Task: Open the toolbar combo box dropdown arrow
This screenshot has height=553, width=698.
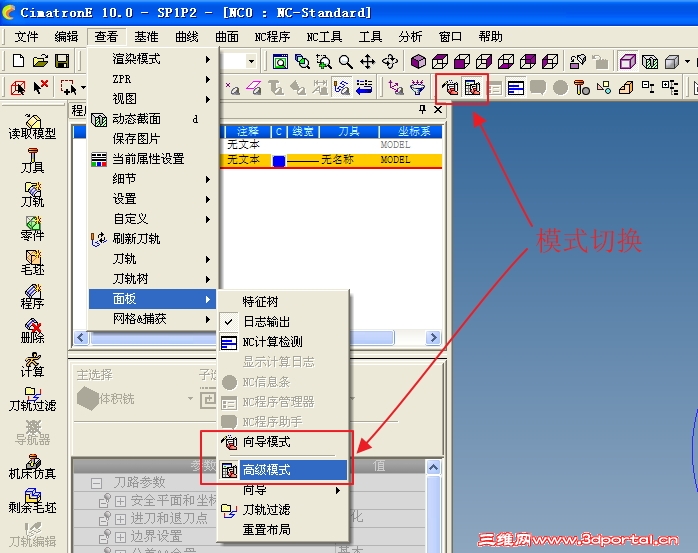Action: pyautogui.click(x=252, y=61)
